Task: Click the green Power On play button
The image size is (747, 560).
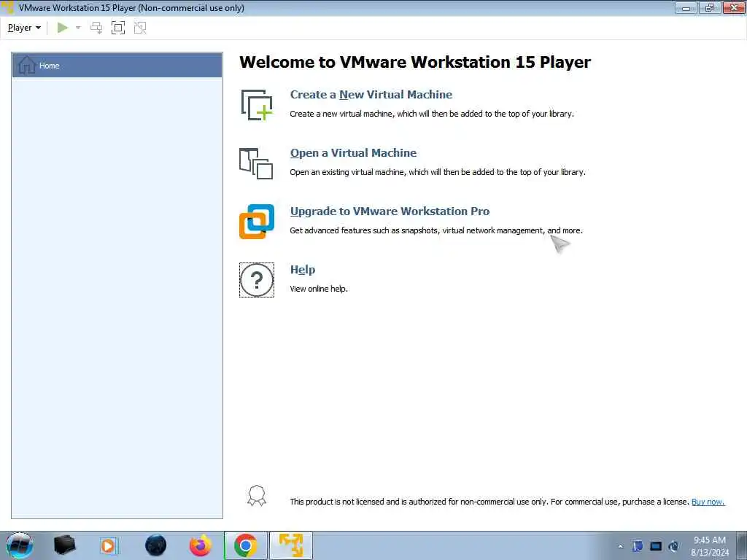Action: (x=63, y=28)
